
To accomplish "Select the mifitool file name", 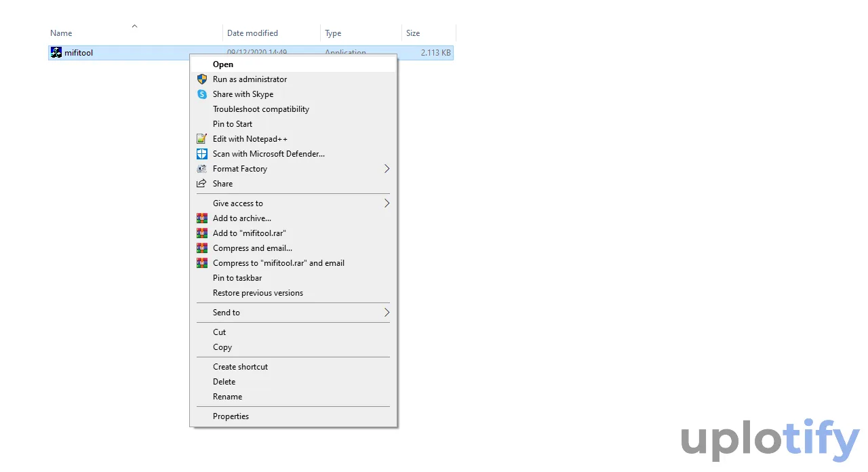I will point(79,53).
